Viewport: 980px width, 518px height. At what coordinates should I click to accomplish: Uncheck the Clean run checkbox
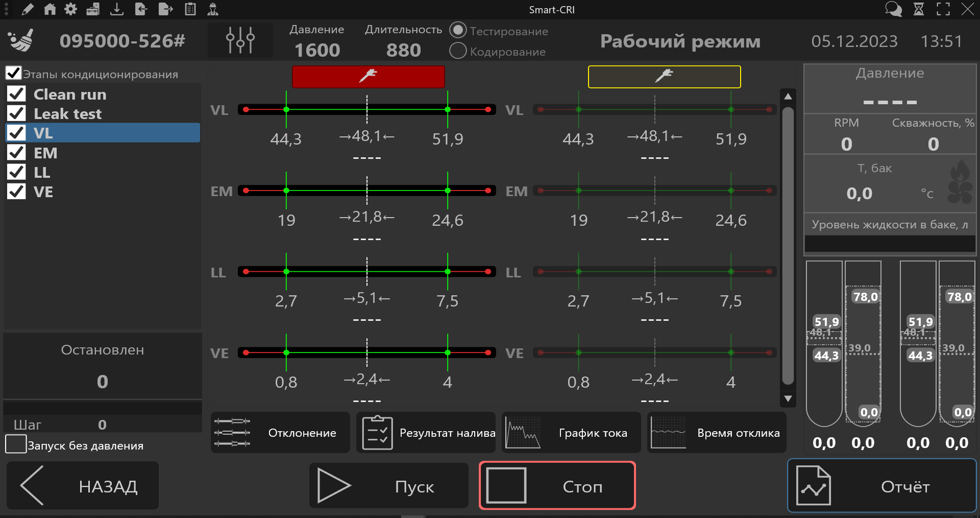[16, 94]
